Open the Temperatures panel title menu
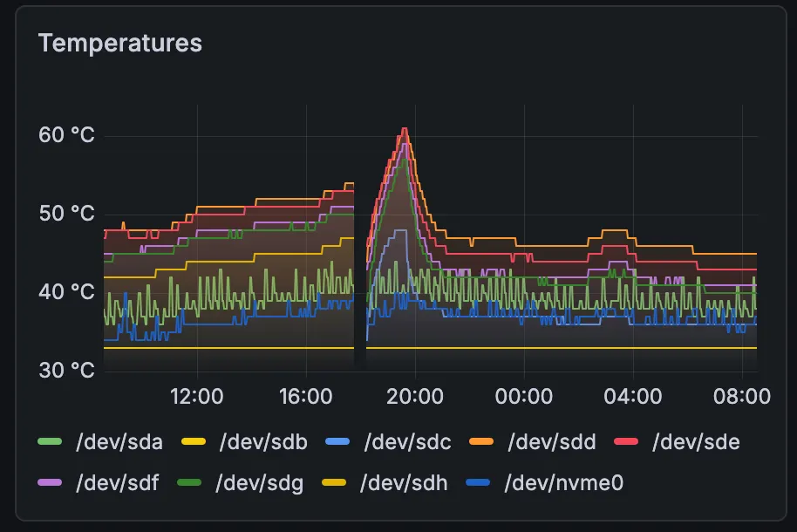The image size is (797, 532). [120, 43]
